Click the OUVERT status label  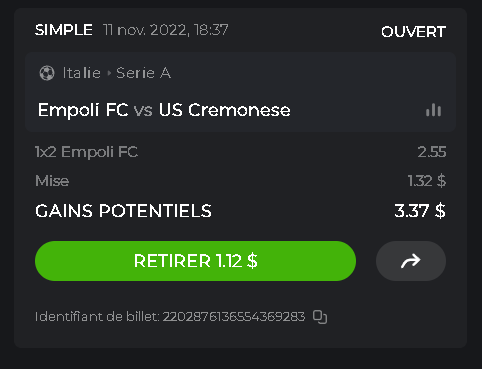(x=413, y=32)
